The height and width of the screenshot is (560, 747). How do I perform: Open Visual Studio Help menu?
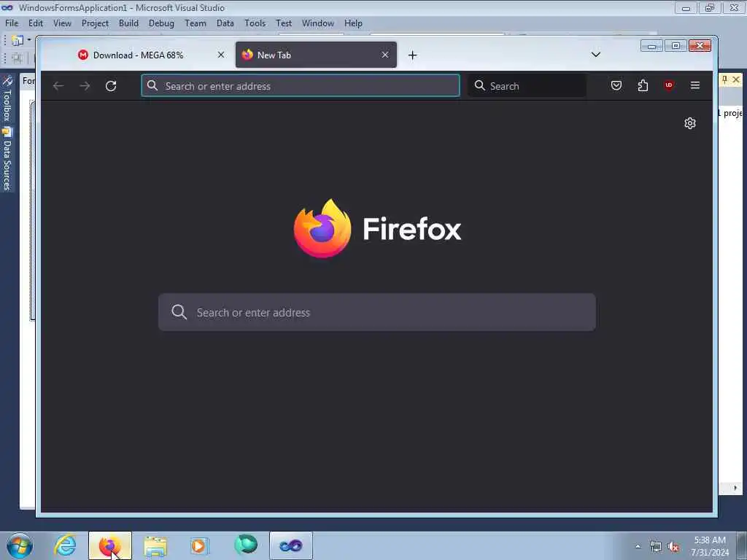pos(353,23)
